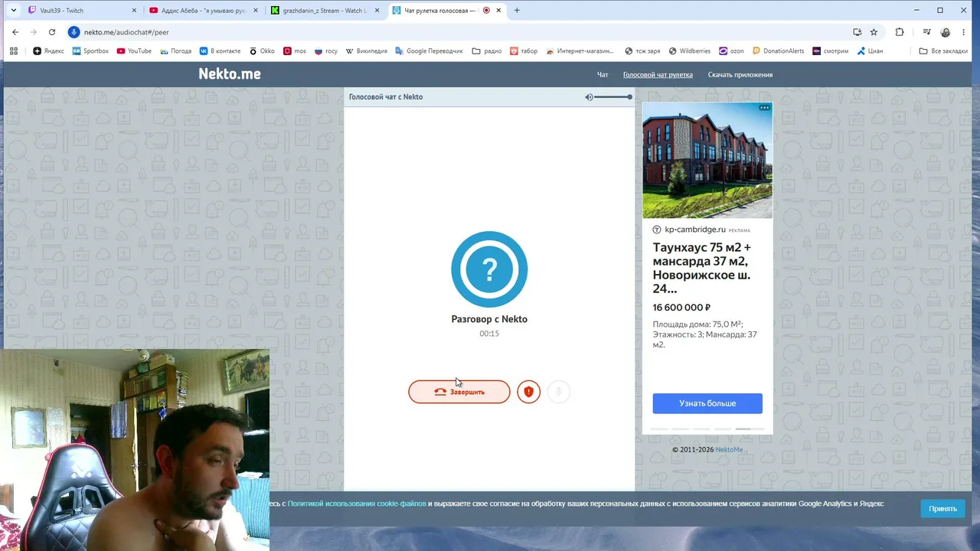Open the ozon bookmark

click(x=731, y=51)
